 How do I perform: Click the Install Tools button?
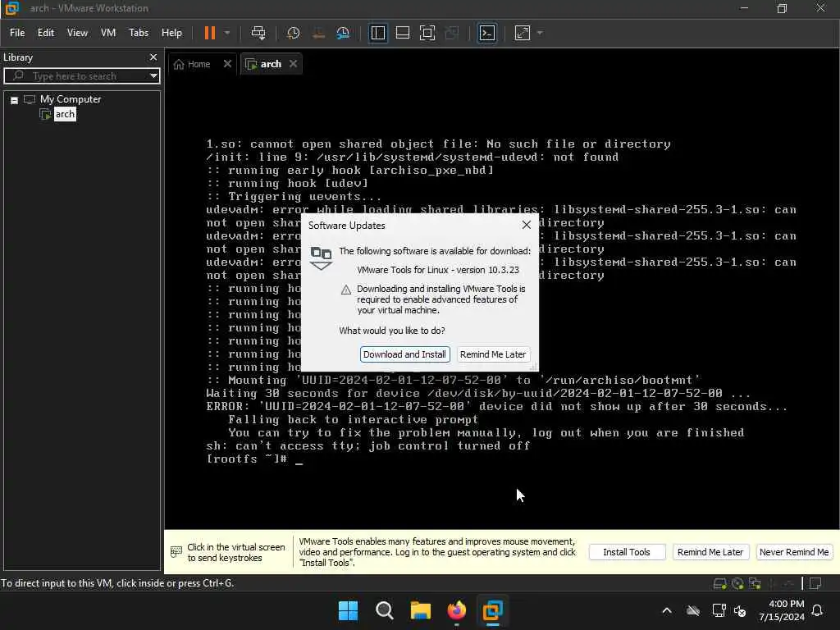click(627, 552)
